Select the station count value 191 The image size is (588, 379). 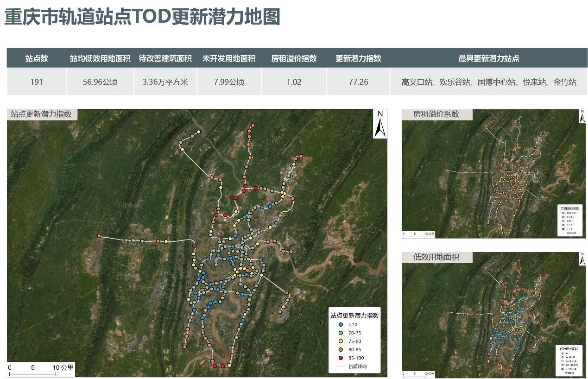(37, 82)
